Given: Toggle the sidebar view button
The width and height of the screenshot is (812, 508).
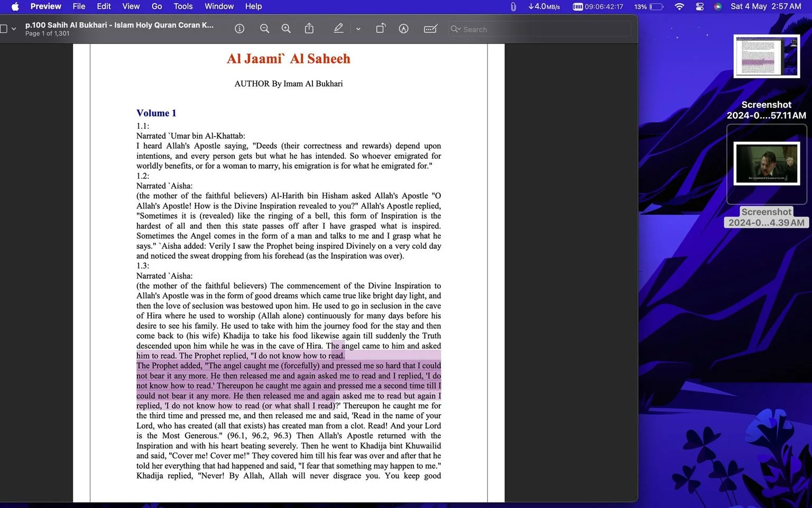Looking at the screenshot, I should 4,29.
